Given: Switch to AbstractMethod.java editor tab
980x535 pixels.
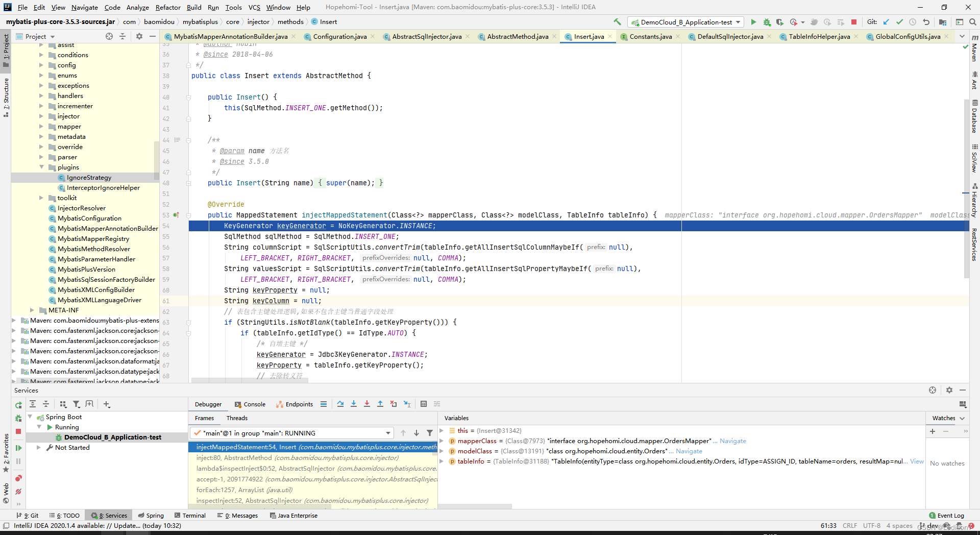Looking at the screenshot, I should [517, 36].
